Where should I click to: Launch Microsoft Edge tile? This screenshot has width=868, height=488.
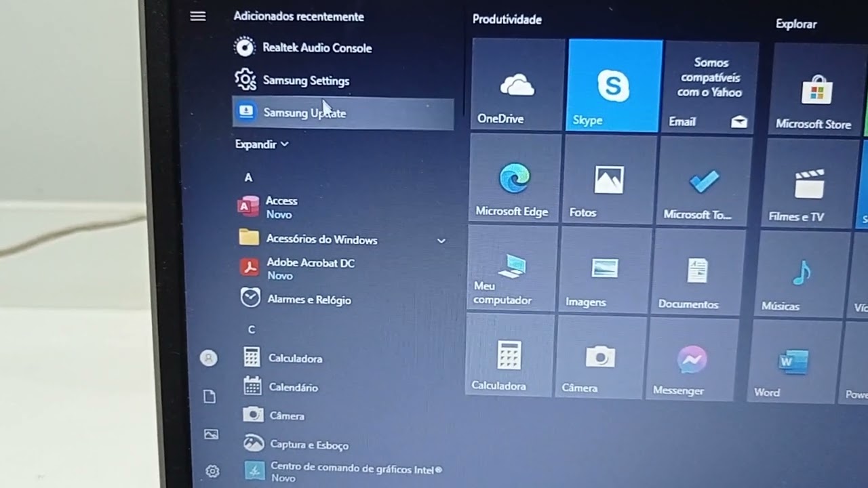pos(514,178)
